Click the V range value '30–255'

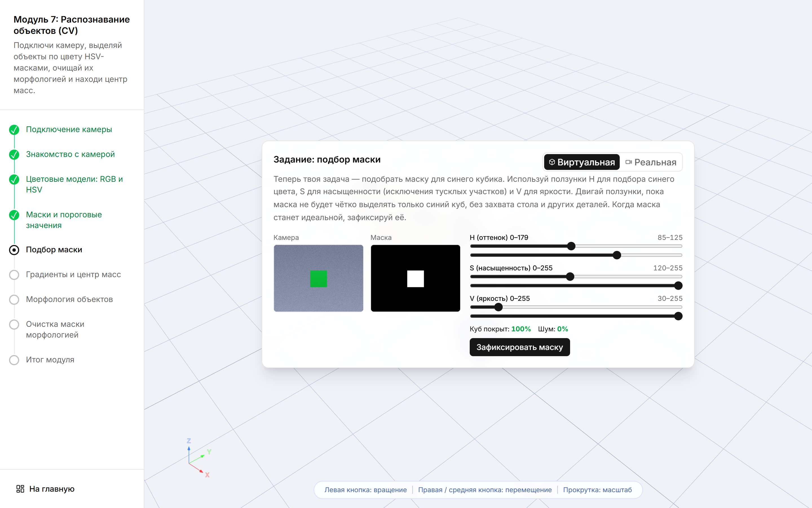pos(670,299)
